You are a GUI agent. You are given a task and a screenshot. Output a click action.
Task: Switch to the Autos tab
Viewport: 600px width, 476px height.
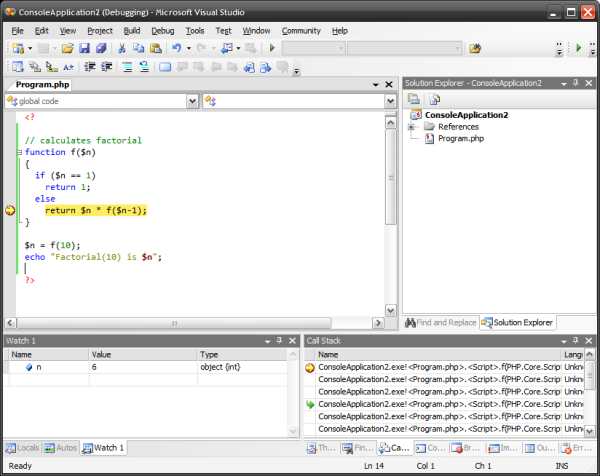(60, 448)
